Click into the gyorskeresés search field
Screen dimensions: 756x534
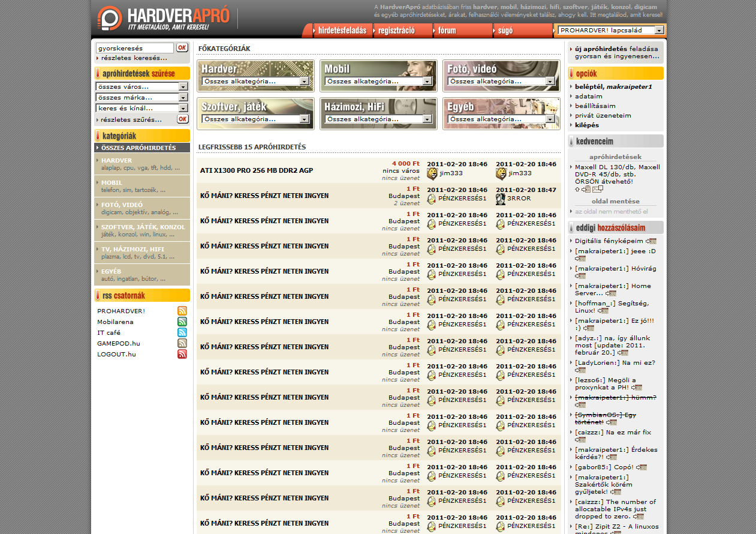135,47
